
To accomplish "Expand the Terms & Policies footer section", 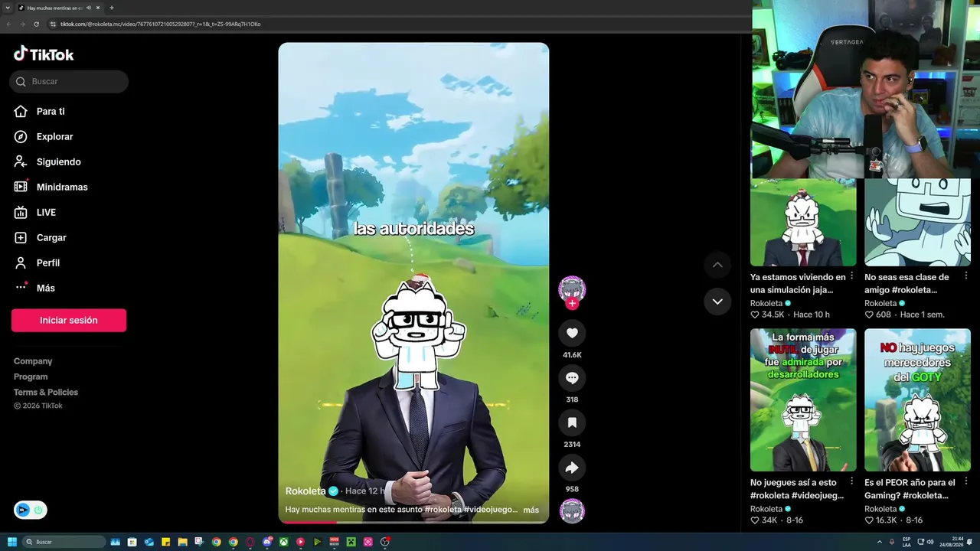I will 46,393.
